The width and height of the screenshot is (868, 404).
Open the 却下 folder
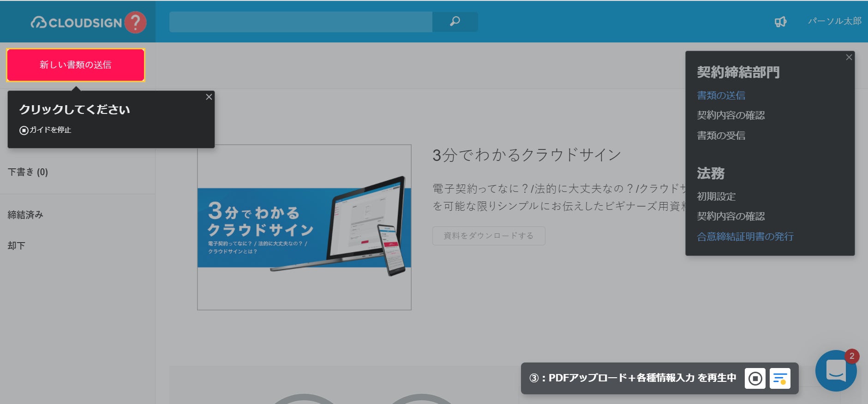[x=17, y=246]
